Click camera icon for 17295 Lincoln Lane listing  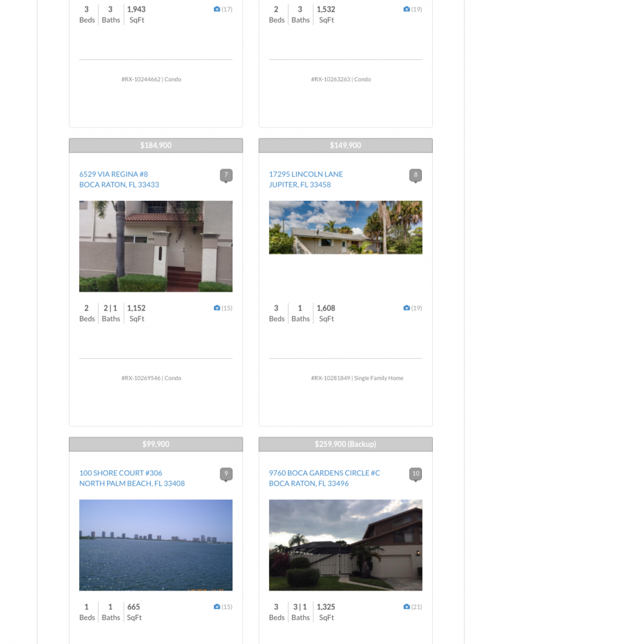click(x=406, y=308)
